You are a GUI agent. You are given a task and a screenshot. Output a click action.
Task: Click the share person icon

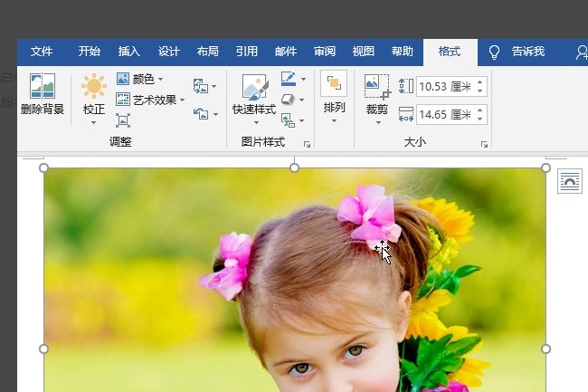tap(582, 53)
